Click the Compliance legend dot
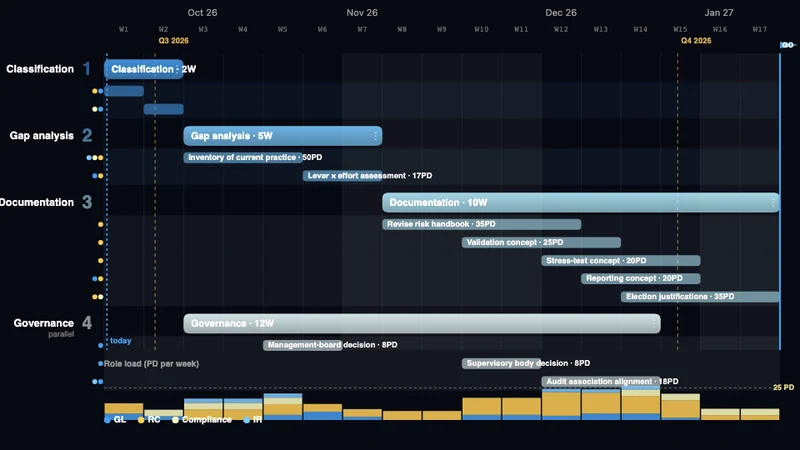Image resolution: width=800 pixels, height=450 pixels. coord(175,420)
